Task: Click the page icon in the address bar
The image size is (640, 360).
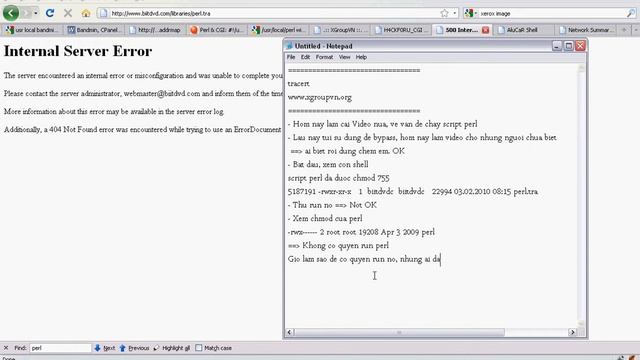Action: coord(104,13)
